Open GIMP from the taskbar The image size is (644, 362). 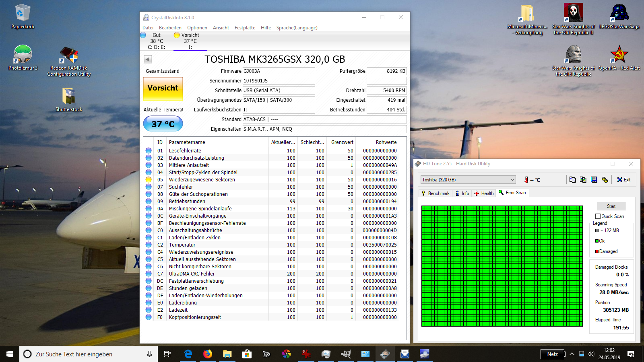(345, 354)
